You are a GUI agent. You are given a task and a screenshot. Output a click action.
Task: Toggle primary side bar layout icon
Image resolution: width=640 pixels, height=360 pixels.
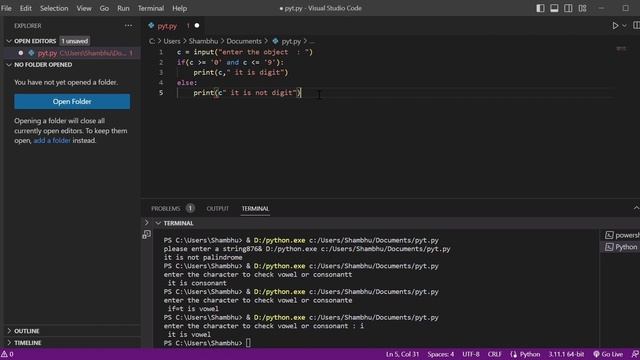(540, 8)
